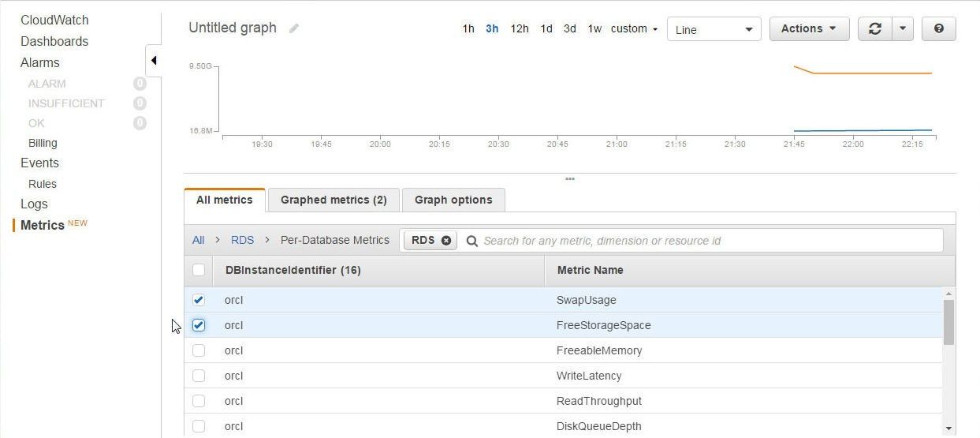
Task: Go to All in breadcrumb
Action: click(198, 240)
